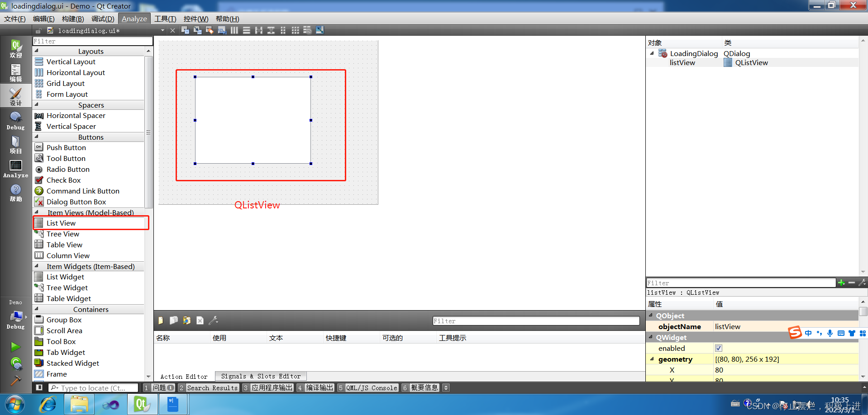Switch to Edit mode in sidebar
Image resolution: width=868 pixels, height=415 pixels.
pyautogui.click(x=16, y=73)
